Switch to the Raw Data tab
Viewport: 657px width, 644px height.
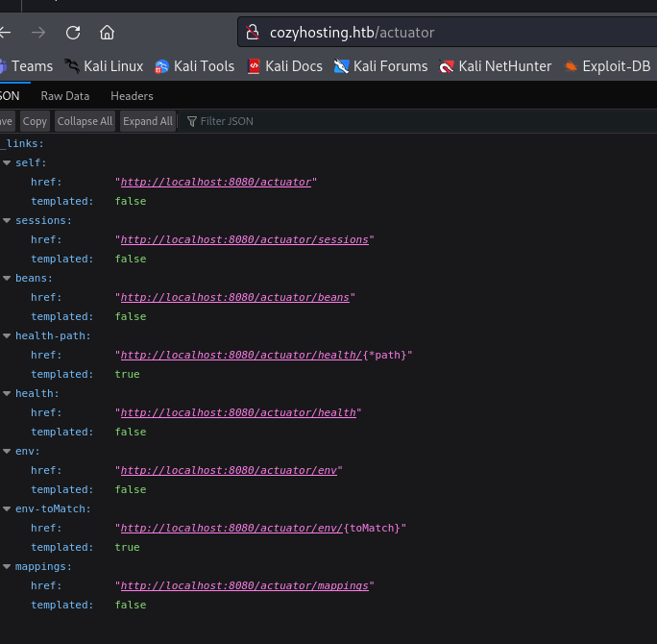click(x=64, y=96)
